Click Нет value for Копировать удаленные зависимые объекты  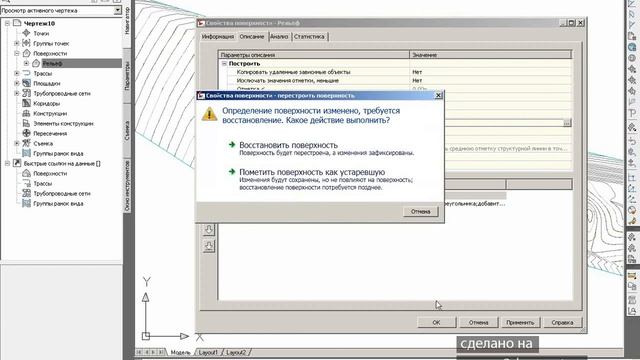417,72
